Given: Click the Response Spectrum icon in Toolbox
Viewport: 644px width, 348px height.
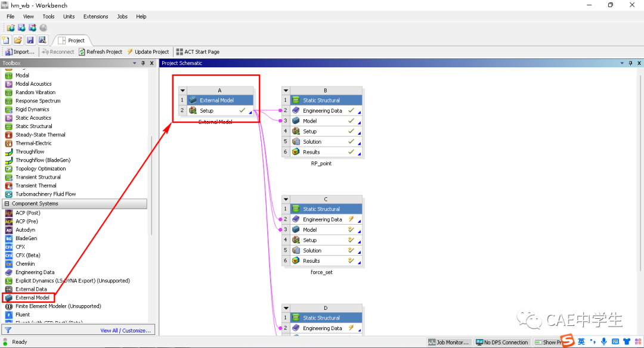Looking at the screenshot, I should [8, 101].
